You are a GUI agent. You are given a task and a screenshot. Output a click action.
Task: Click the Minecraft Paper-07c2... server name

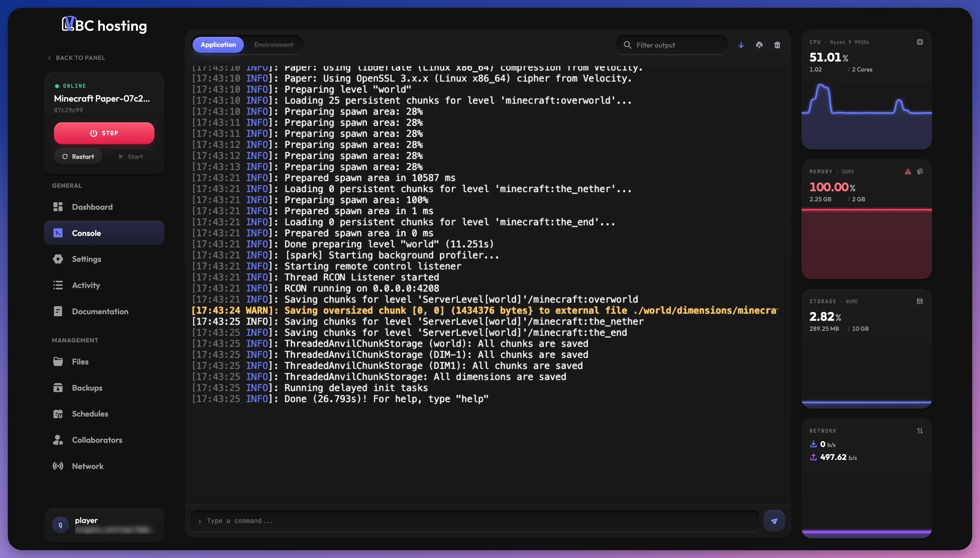point(102,98)
